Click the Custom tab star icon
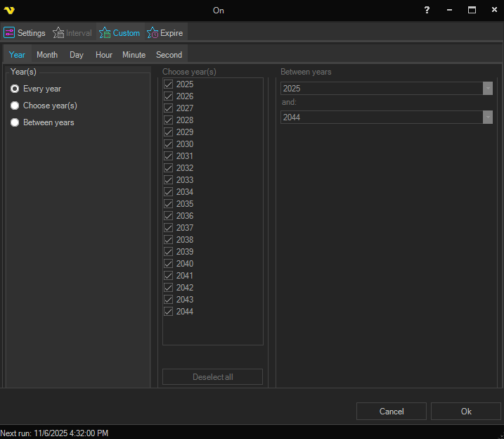This screenshot has height=439, width=504. coord(105,32)
